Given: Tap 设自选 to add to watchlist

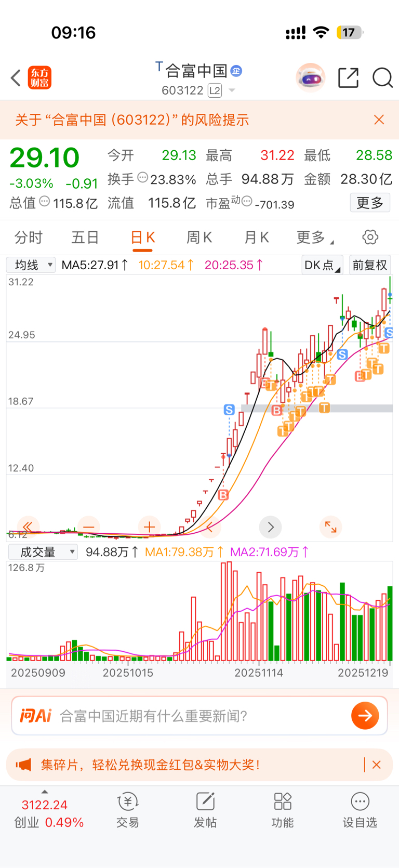Looking at the screenshot, I should [x=360, y=810].
